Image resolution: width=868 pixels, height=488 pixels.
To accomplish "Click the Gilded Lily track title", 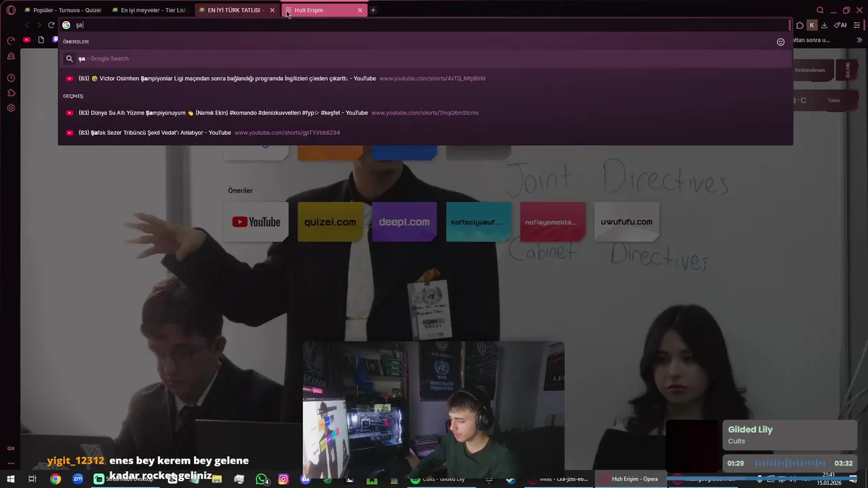I will pyautogui.click(x=750, y=430).
